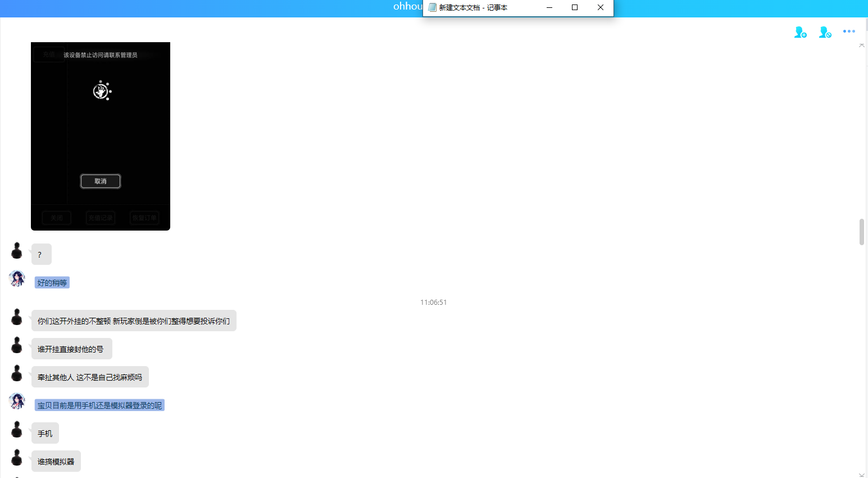The height and width of the screenshot is (478, 868).
Task: Click agent avatar beside 宝贝目前是用手机 message
Action: (x=17, y=401)
